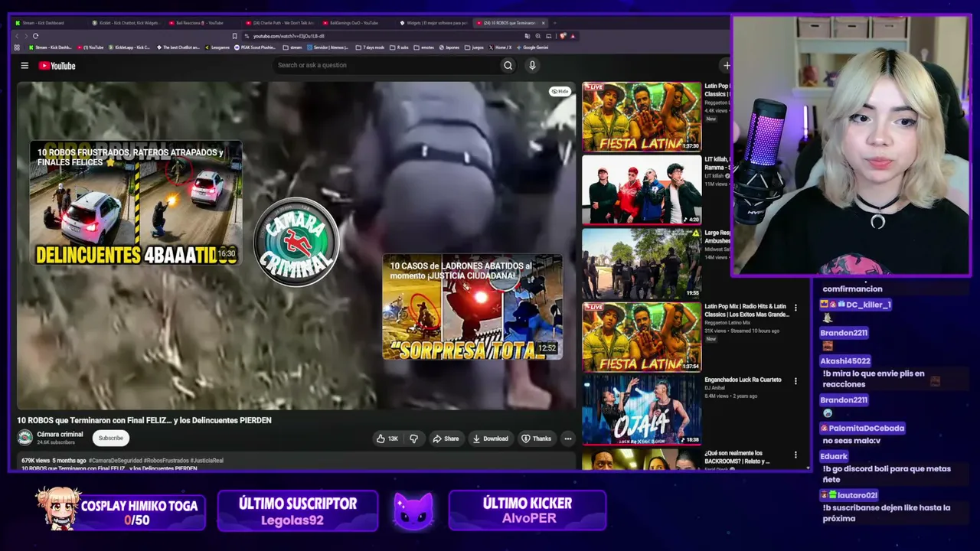Play the LIT killah video thumbnail
Viewport: 980px width, 551px height.
point(642,190)
